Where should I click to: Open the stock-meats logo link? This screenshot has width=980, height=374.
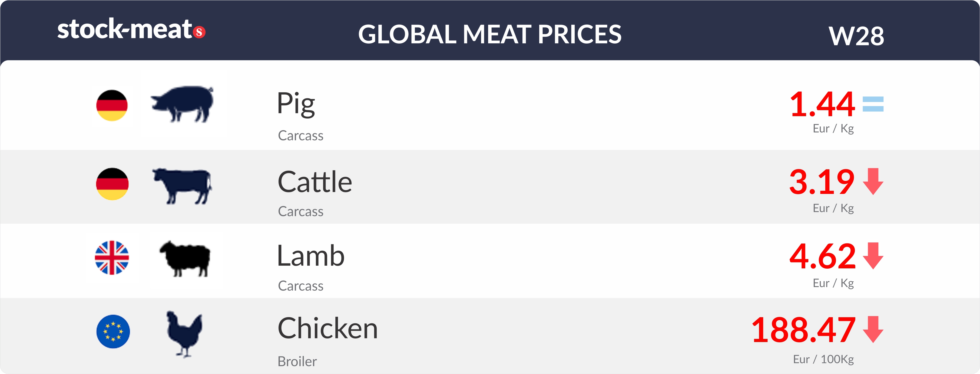pos(131,29)
